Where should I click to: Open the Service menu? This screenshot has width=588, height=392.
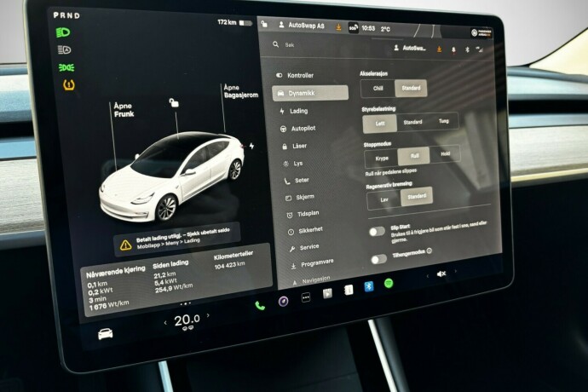pos(304,248)
